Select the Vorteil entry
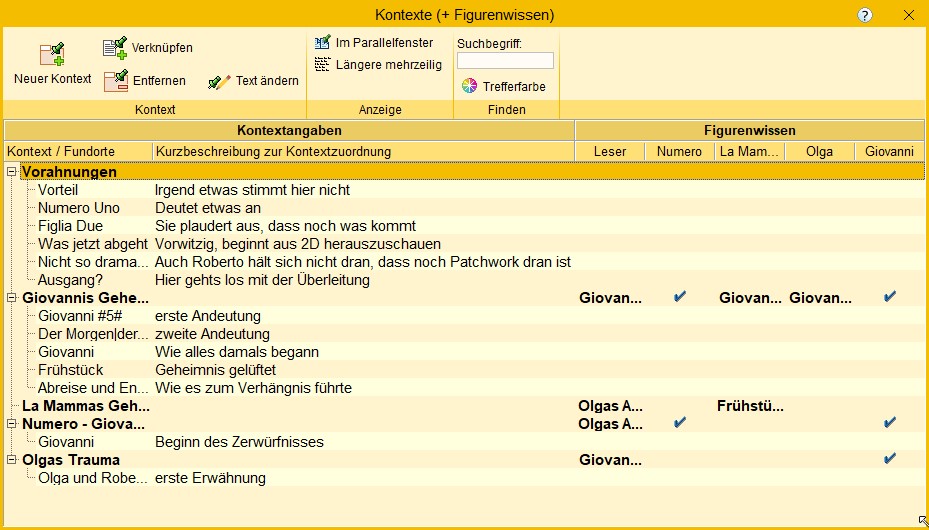Screen dimensions: 929x530 (x=58, y=190)
